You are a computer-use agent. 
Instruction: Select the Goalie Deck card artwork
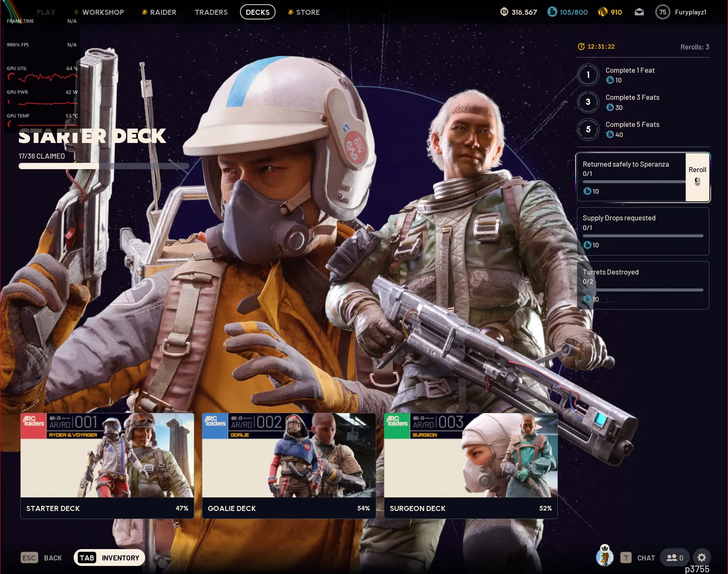point(289,455)
